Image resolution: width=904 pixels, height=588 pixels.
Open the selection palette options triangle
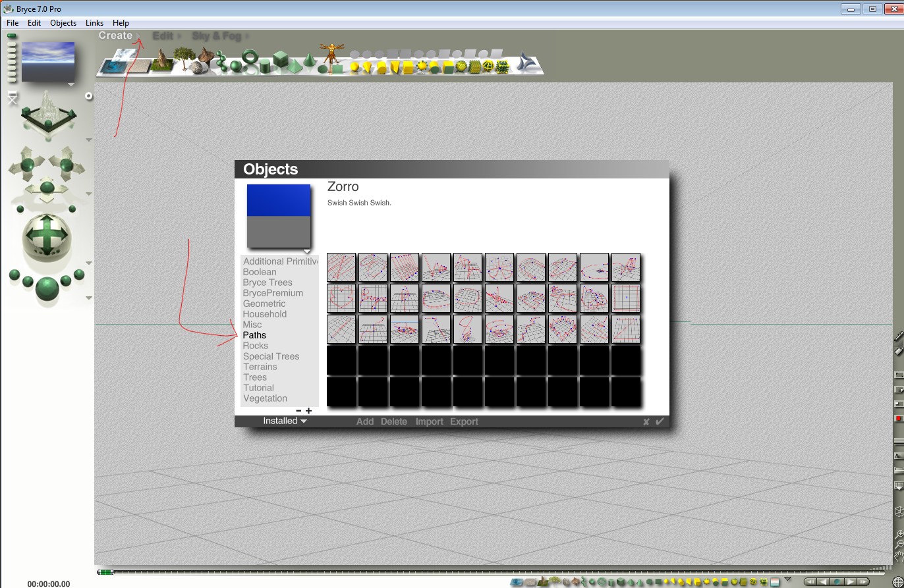coord(787,579)
